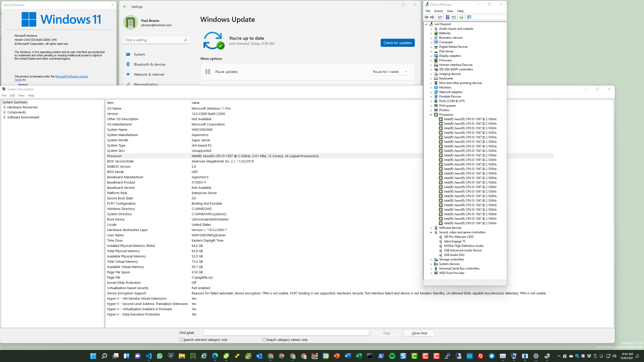The width and height of the screenshot is (644, 362).
Task: Collapse Sound, video and game controllers node
Action: point(431,232)
